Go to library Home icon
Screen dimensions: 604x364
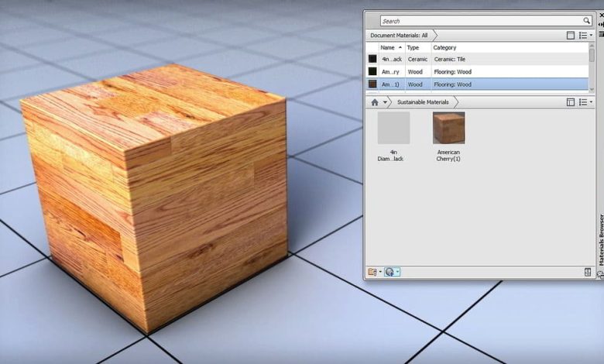[375, 102]
